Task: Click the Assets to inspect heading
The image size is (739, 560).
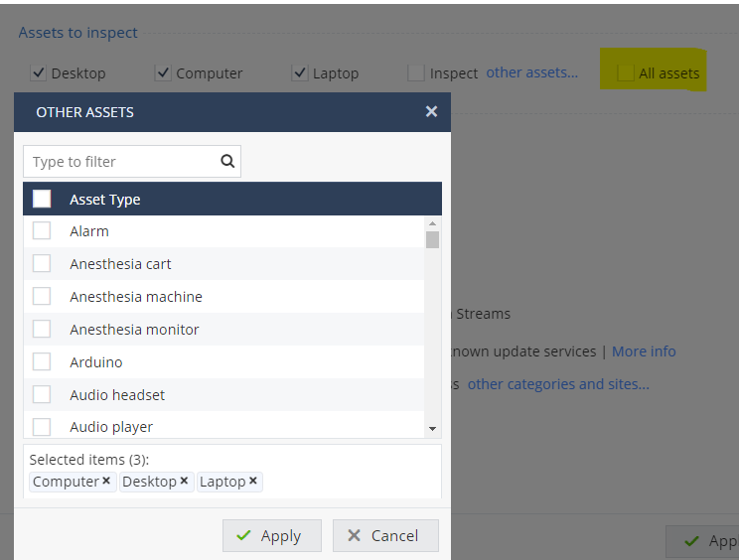Action: (78, 33)
